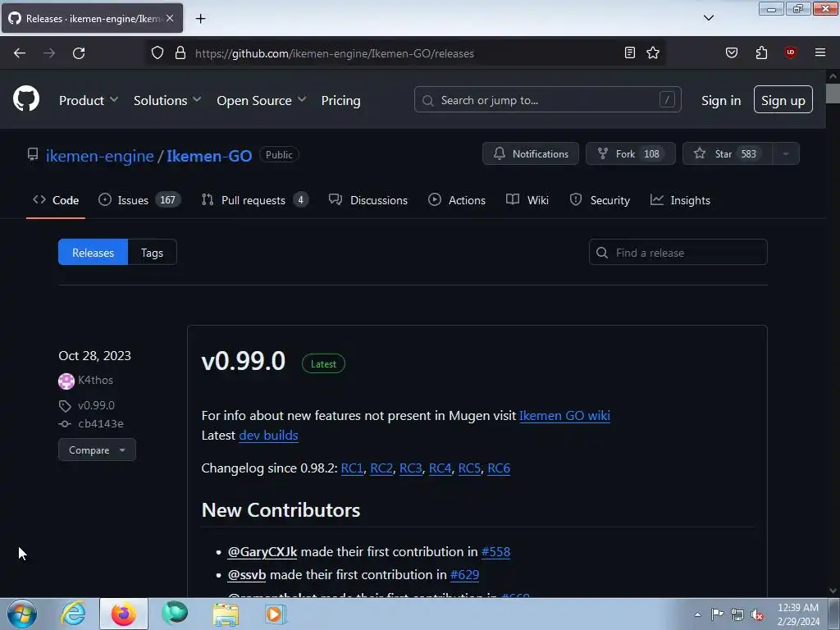Screen dimensions: 840x630
Task: Expand the Compare dropdown
Action: tap(97, 450)
